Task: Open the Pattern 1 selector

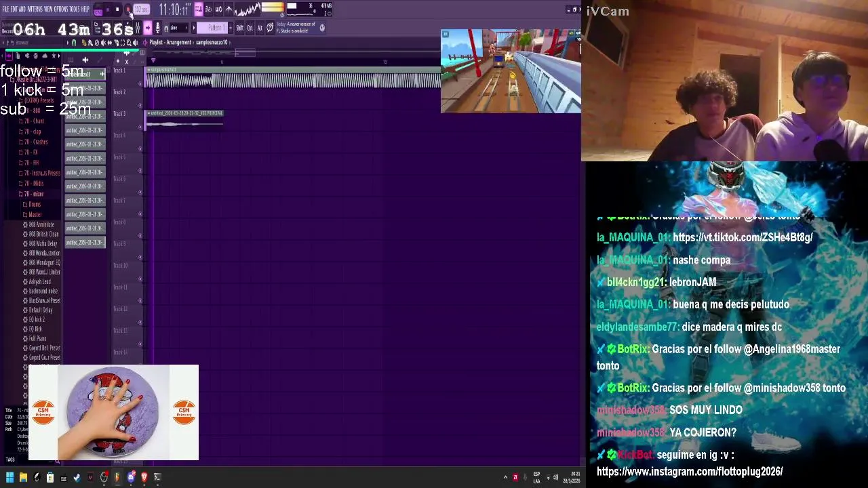Action: pyautogui.click(x=212, y=27)
